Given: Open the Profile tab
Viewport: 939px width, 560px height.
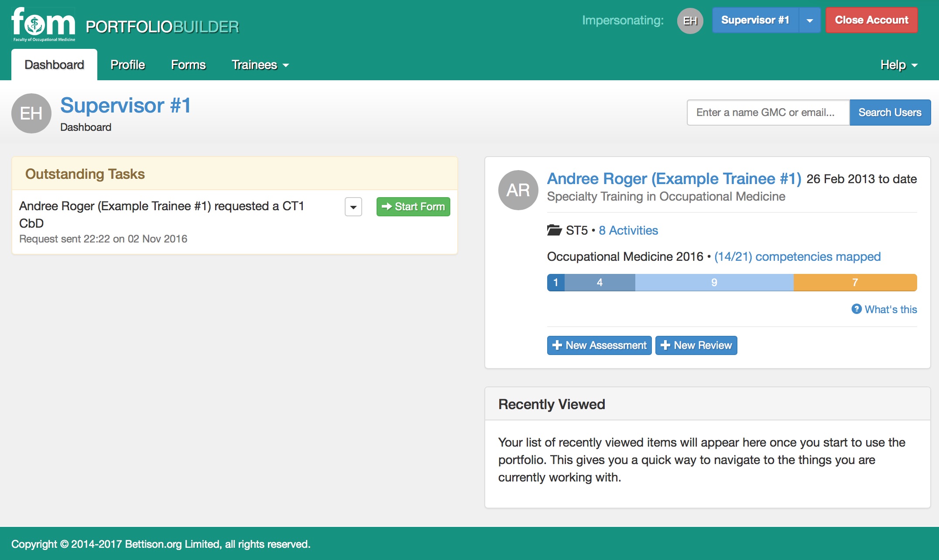Looking at the screenshot, I should [x=127, y=65].
